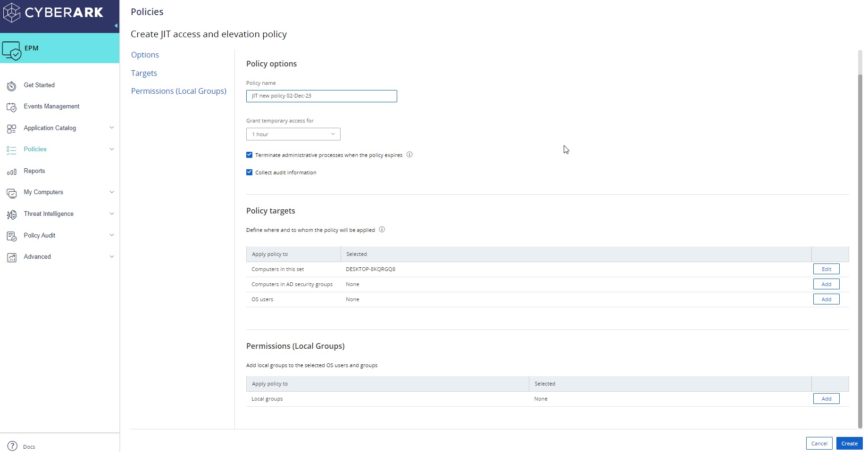Click the Advanced chart icon
The width and height of the screenshot is (868, 452).
(x=12, y=257)
